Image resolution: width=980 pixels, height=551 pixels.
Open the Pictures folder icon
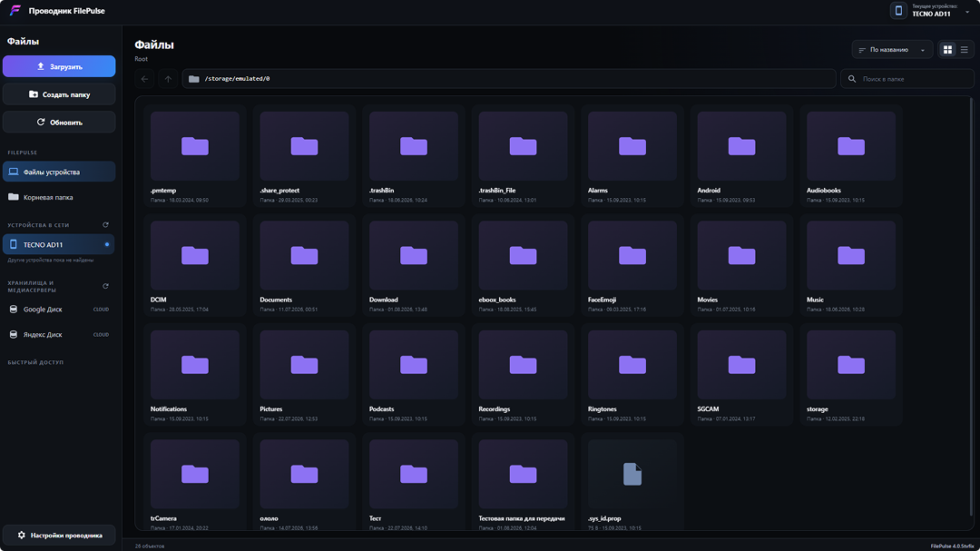click(304, 365)
